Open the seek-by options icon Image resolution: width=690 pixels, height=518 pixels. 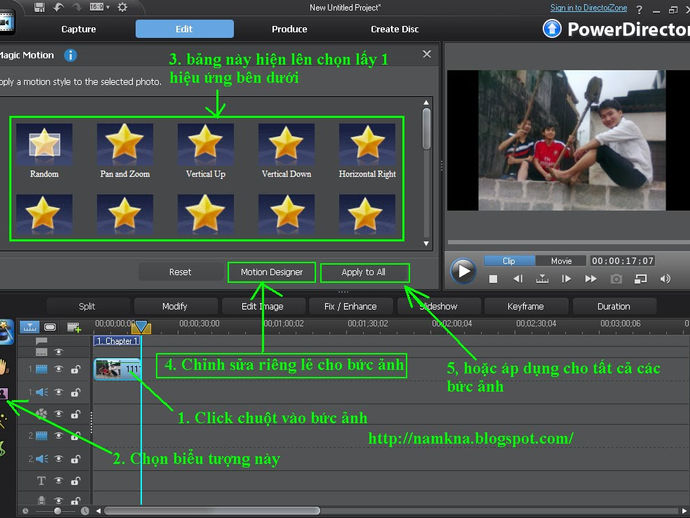pos(542,279)
